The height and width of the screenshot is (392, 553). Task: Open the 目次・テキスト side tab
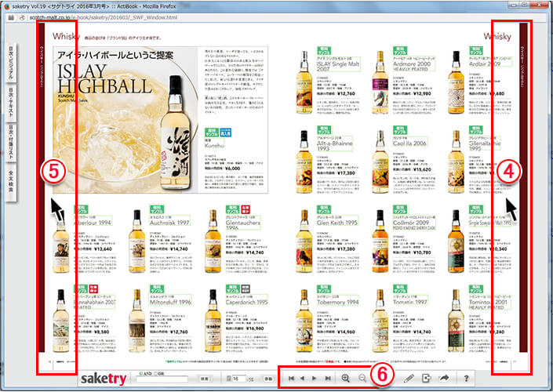click(11, 102)
